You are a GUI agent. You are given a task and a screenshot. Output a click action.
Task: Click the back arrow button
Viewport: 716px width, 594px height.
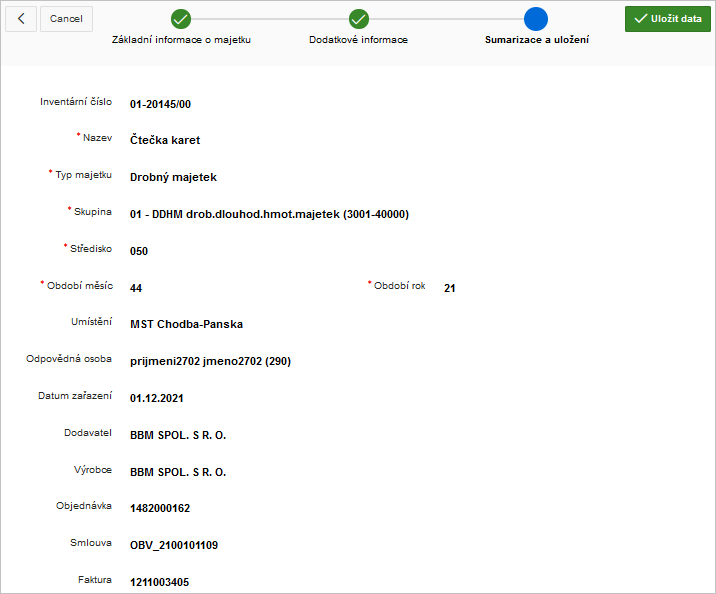coord(21,19)
